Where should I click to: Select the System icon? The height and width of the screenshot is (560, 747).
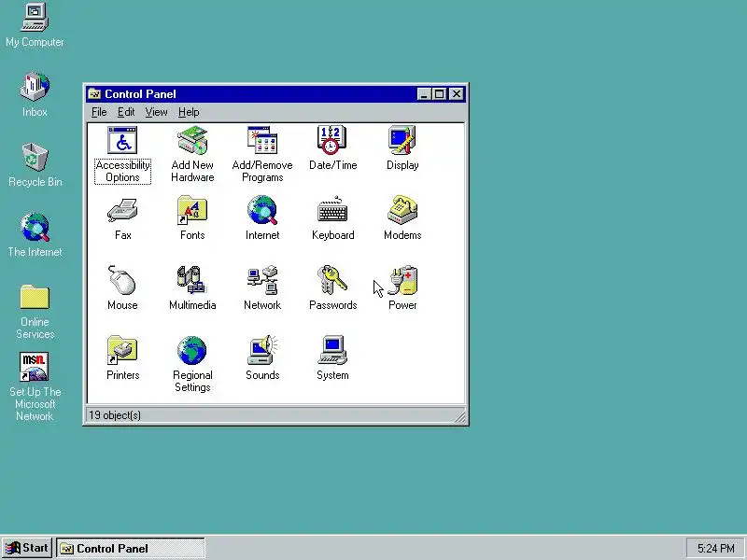332,350
